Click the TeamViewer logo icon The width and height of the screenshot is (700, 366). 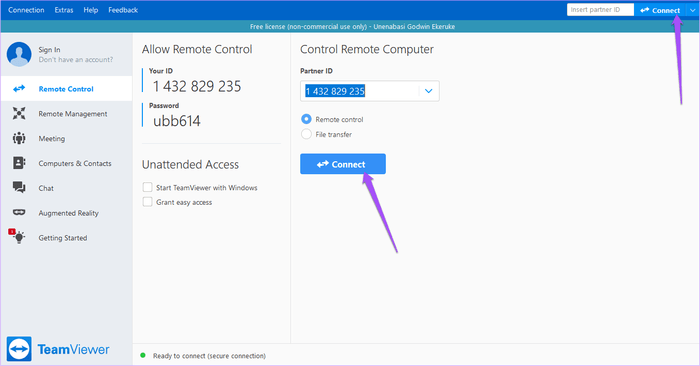(x=19, y=349)
